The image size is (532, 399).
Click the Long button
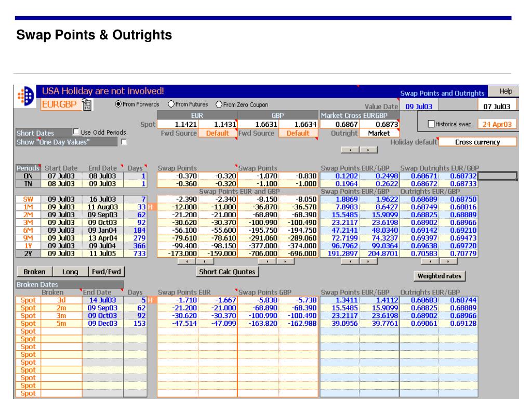[70, 272]
